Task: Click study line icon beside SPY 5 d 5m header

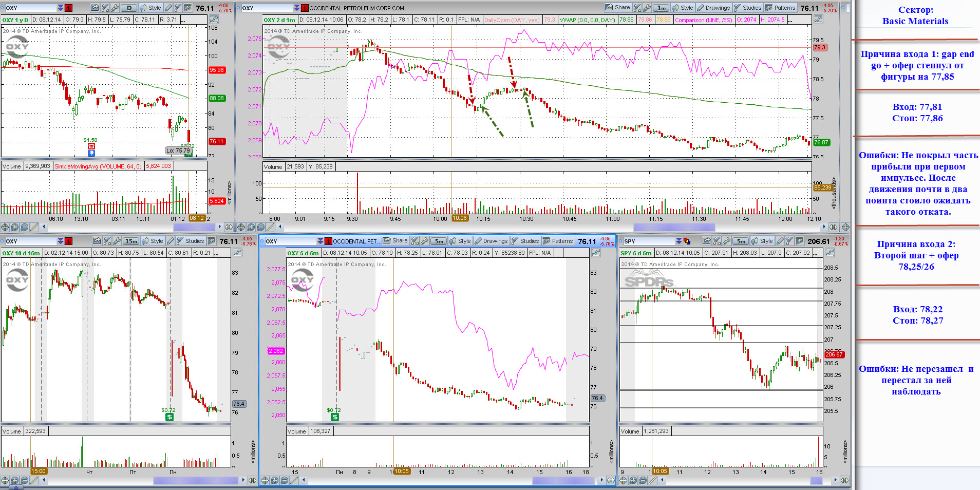Action: point(830,253)
